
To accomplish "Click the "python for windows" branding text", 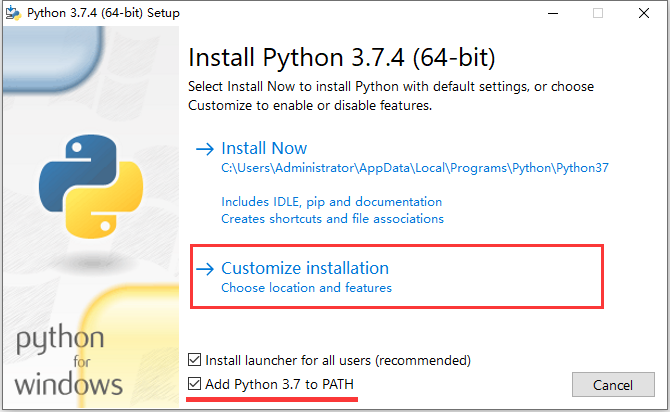I will pyautogui.click(x=69, y=360).
